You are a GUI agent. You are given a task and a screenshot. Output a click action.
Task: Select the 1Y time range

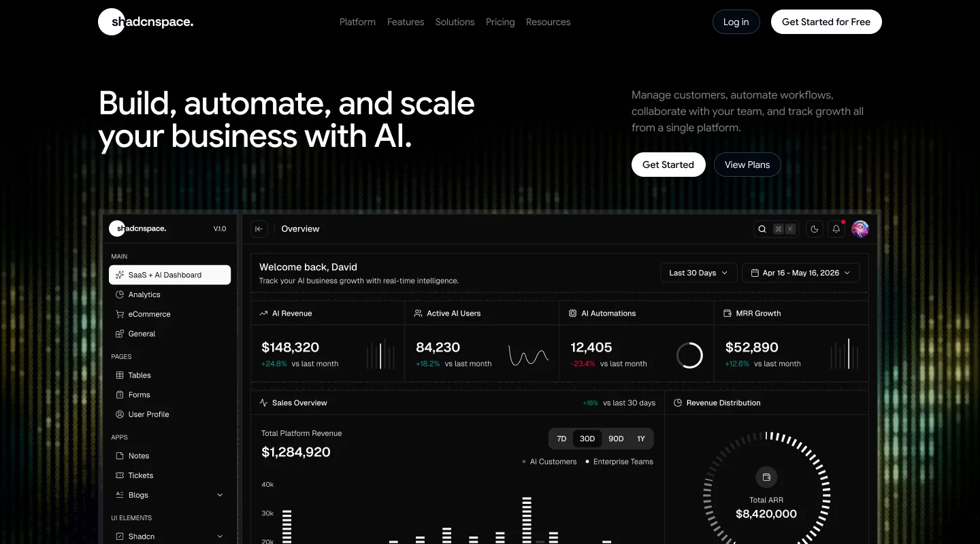(641, 439)
